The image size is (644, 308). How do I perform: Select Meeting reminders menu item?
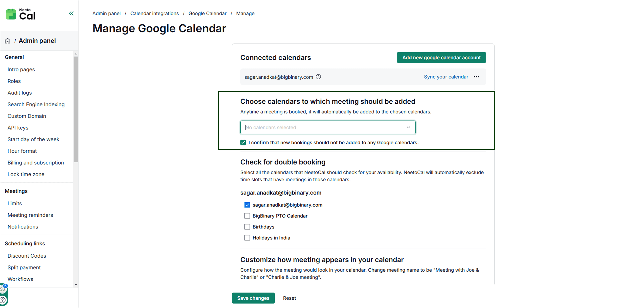pos(30,215)
